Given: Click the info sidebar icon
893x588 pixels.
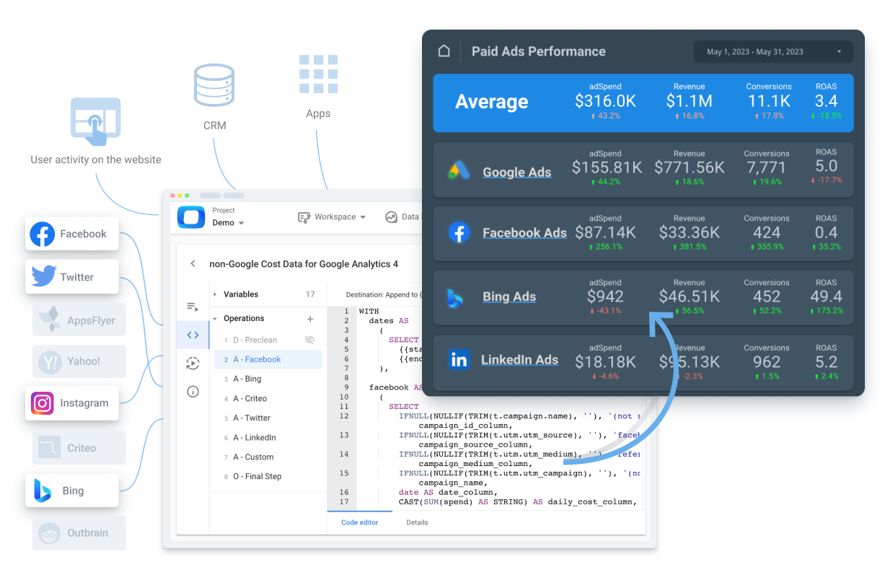Looking at the screenshot, I should pos(193,392).
